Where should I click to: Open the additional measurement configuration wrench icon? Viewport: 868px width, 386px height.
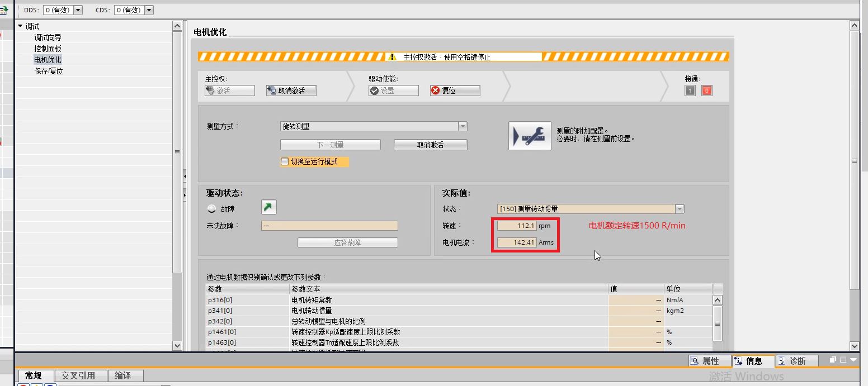click(x=529, y=136)
